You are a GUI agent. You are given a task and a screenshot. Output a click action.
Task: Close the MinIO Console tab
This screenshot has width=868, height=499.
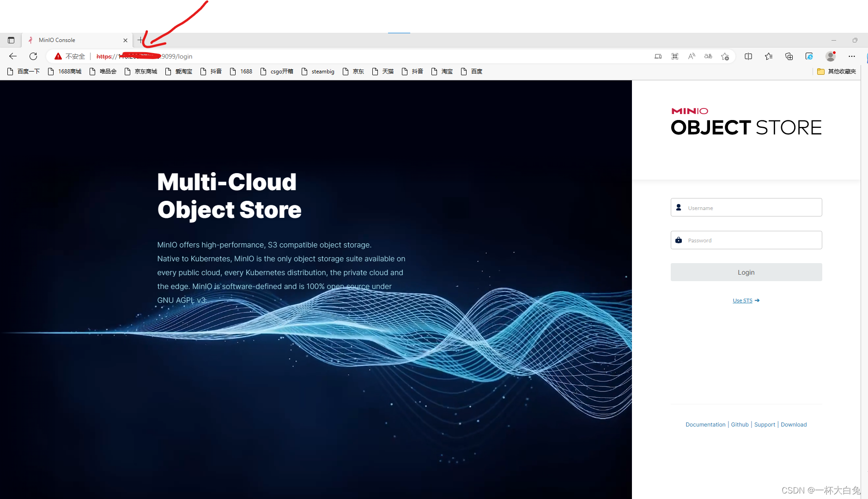click(125, 40)
